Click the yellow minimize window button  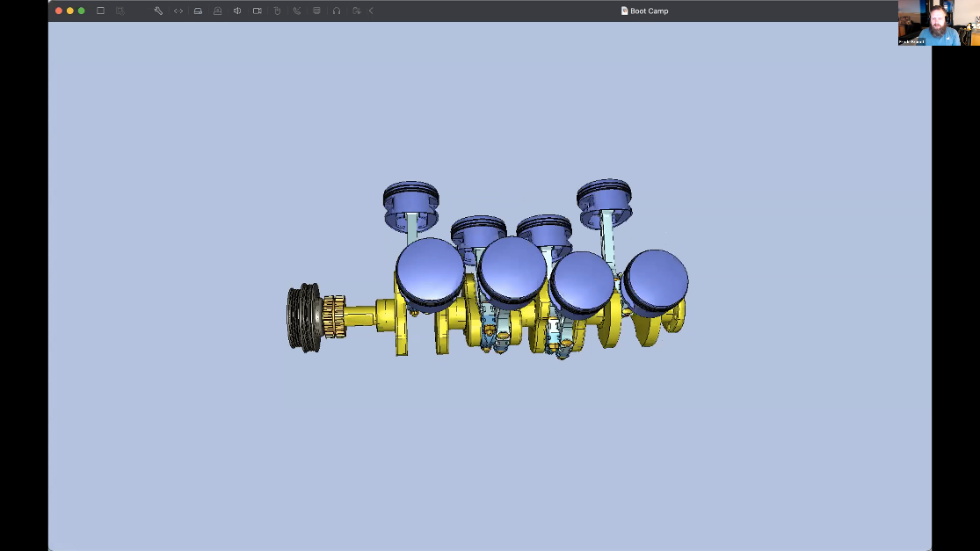click(x=70, y=11)
